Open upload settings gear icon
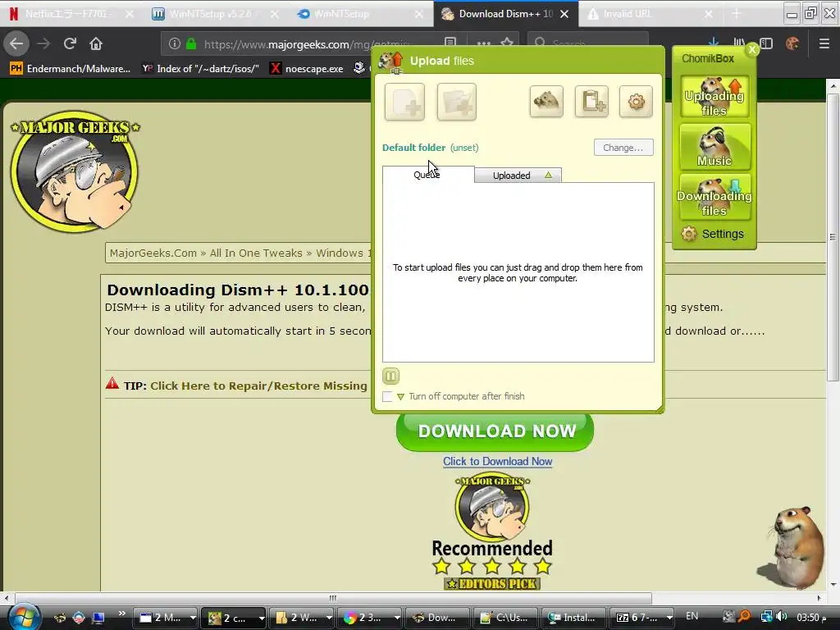The image size is (840, 630). tap(636, 101)
